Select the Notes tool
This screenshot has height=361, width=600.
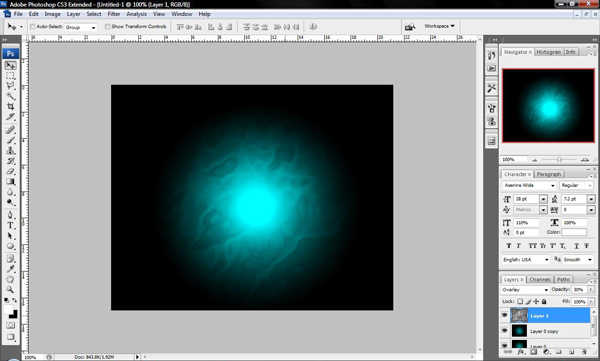point(10,258)
